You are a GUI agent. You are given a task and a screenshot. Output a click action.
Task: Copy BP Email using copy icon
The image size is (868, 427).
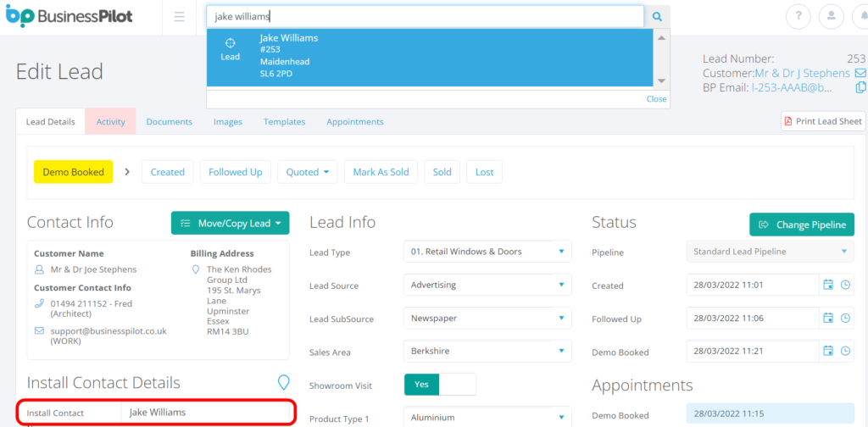860,88
